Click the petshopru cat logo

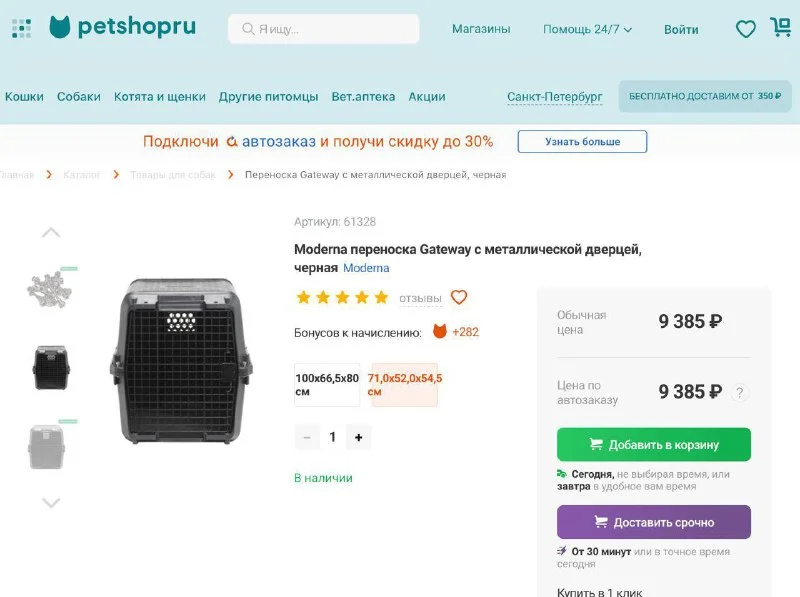coord(60,27)
